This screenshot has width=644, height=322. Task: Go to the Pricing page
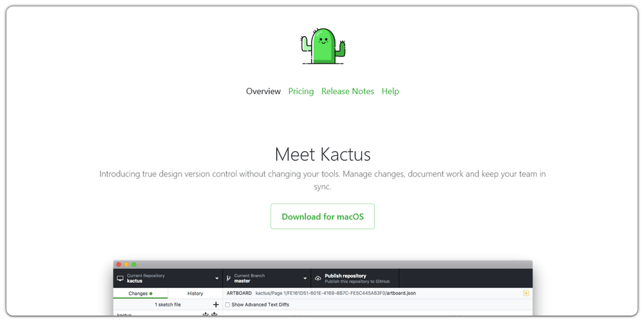click(x=301, y=91)
